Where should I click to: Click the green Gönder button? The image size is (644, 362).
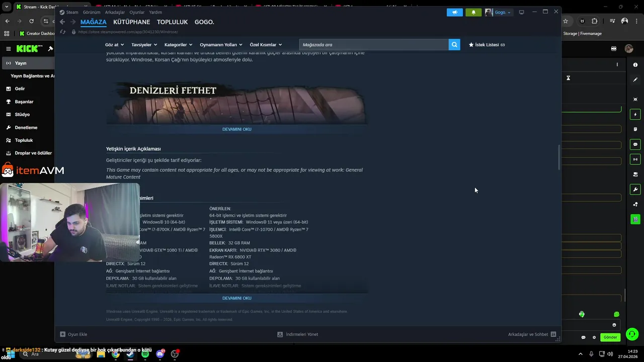pyautogui.click(x=610, y=337)
